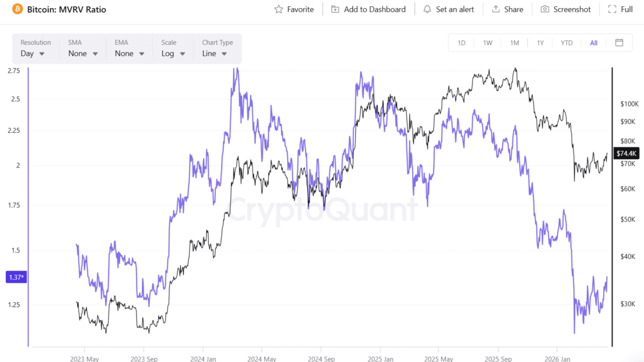The height and width of the screenshot is (362, 644).
Task: Take a screenshot with the camera icon
Action: coord(544,9)
